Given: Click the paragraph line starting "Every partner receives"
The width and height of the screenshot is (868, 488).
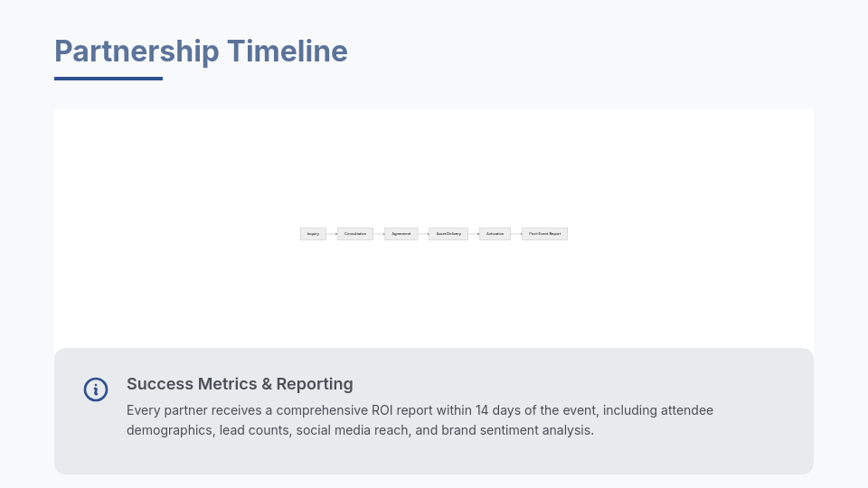Looking at the screenshot, I should (x=420, y=410).
